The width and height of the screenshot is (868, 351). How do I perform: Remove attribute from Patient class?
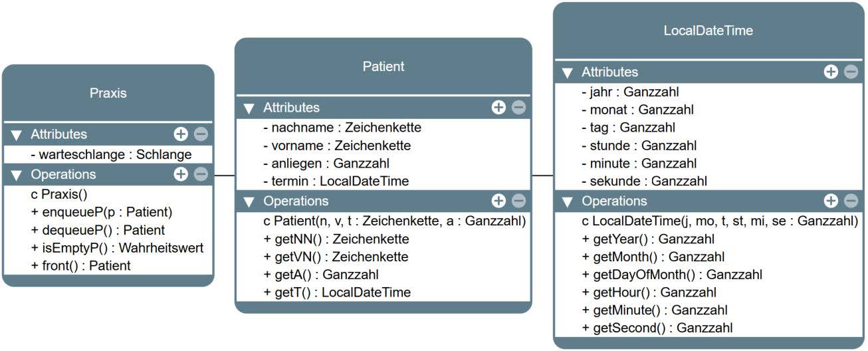[518, 108]
